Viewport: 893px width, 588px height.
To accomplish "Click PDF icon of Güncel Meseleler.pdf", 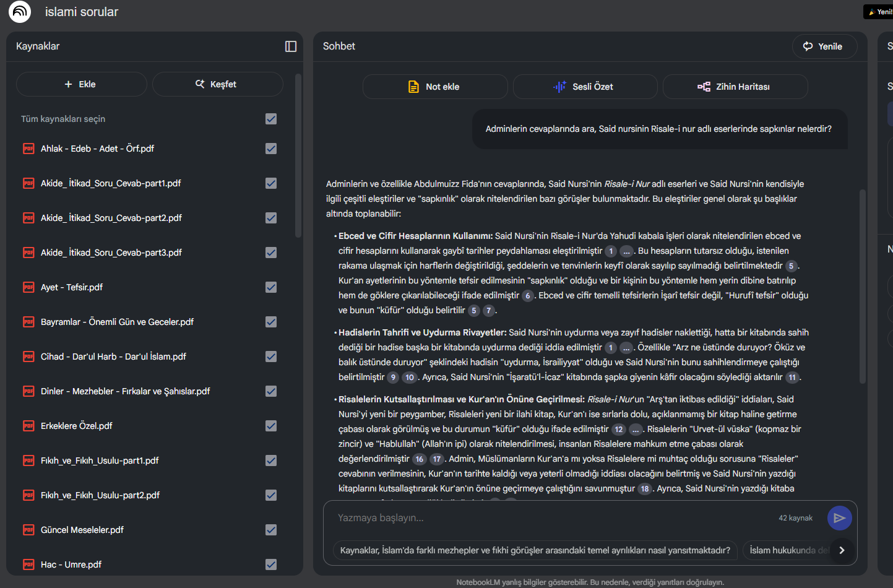I will (28, 530).
